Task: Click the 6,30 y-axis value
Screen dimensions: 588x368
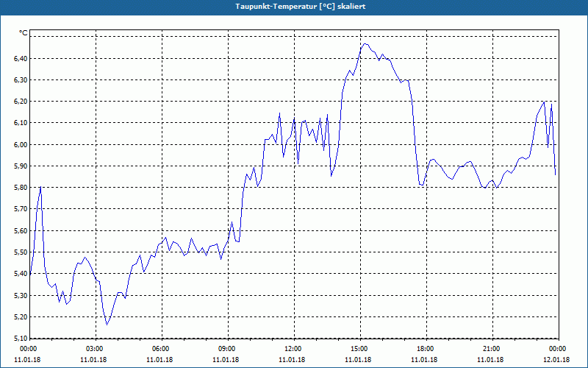Action: (21, 80)
